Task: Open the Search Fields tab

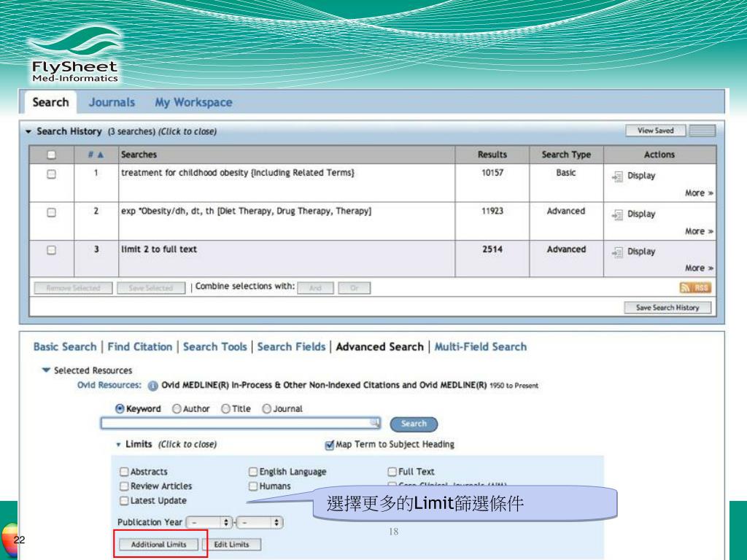Action: pyautogui.click(x=291, y=346)
